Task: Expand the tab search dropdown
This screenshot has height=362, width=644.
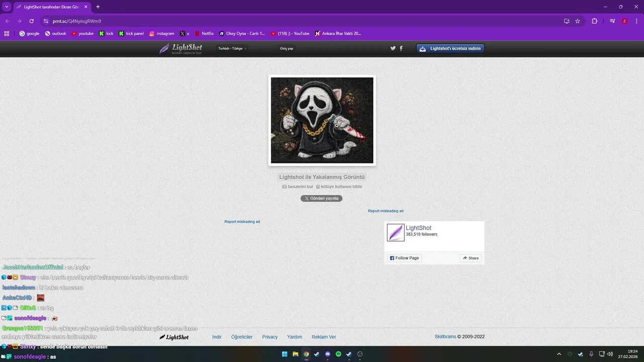Action: (7, 7)
